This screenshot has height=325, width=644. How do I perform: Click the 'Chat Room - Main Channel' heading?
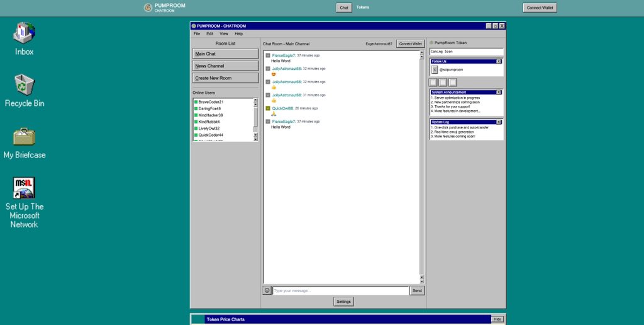[286, 44]
